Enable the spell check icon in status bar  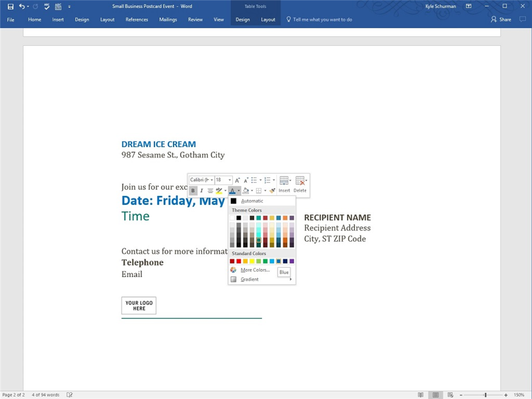(x=69, y=395)
